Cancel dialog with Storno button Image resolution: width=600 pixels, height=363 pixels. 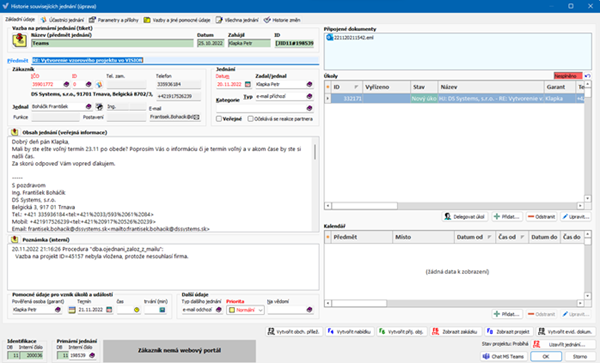tap(580, 356)
